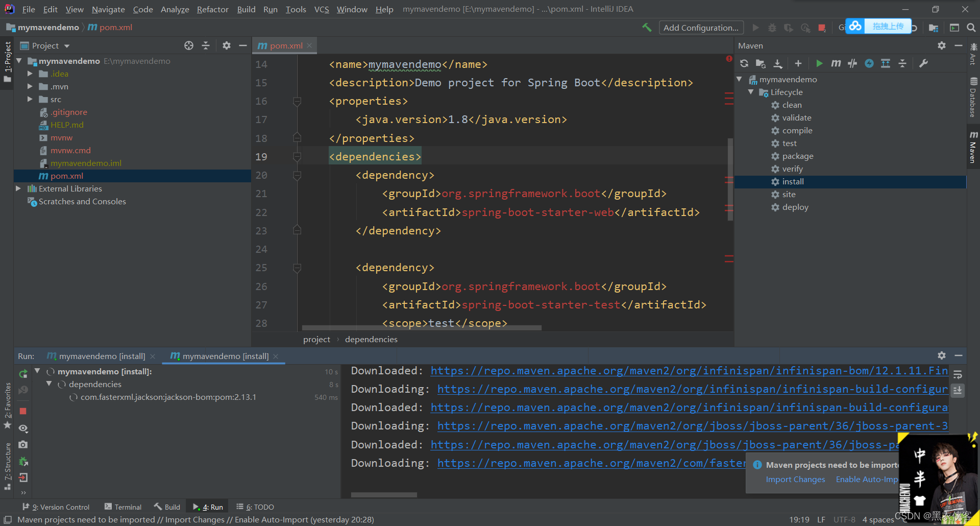Click the build project hammer icon
Screen dimensions: 980x526
click(647, 28)
